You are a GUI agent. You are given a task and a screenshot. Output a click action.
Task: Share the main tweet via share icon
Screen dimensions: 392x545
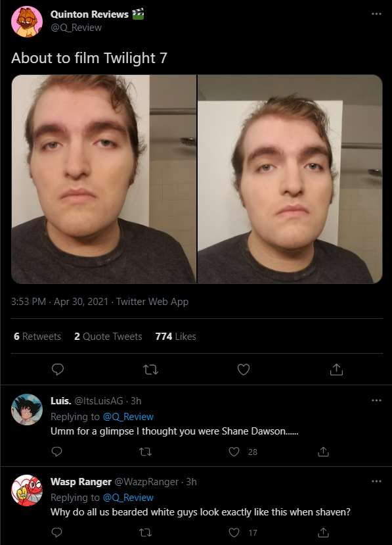[x=336, y=369]
